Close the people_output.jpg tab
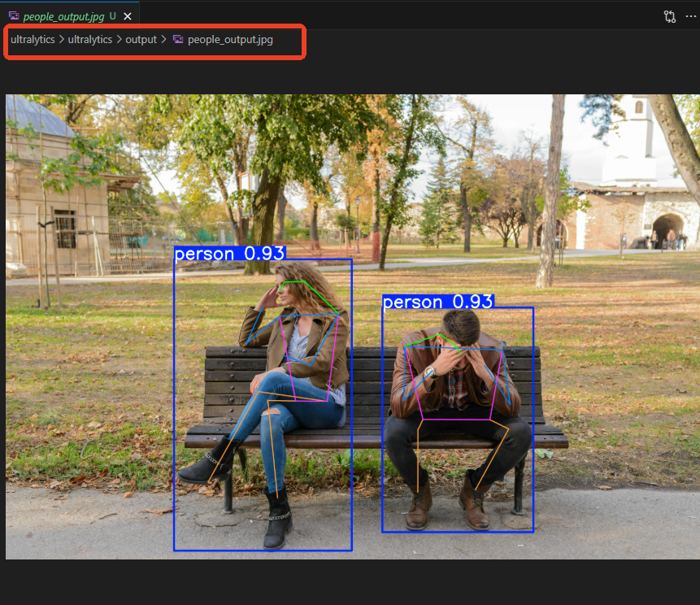This screenshot has height=605, width=700. click(x=128, y=16)
